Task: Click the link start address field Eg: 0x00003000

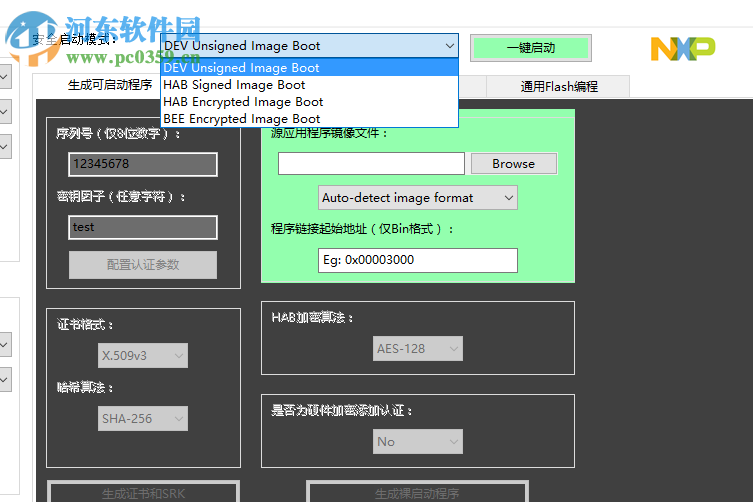Action: coord(418,260)
